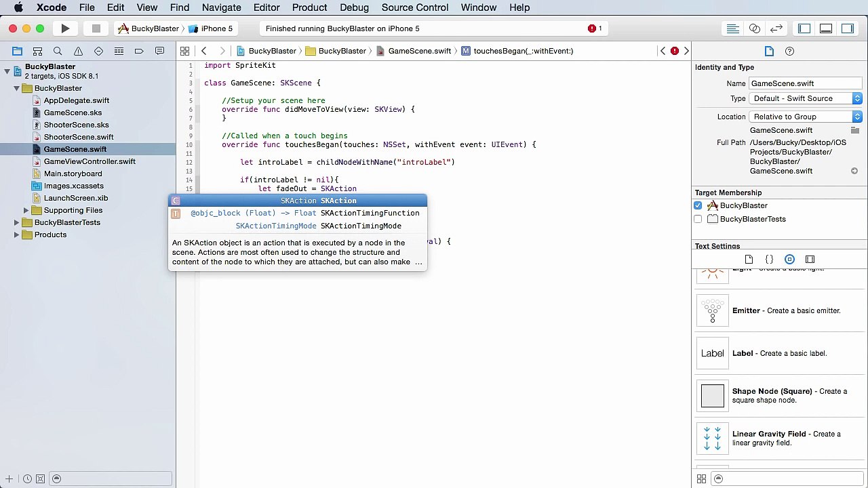This screenshot has height=488, width=868.
Task: Stop the running scheme
Action: click(x=96, y=28)
